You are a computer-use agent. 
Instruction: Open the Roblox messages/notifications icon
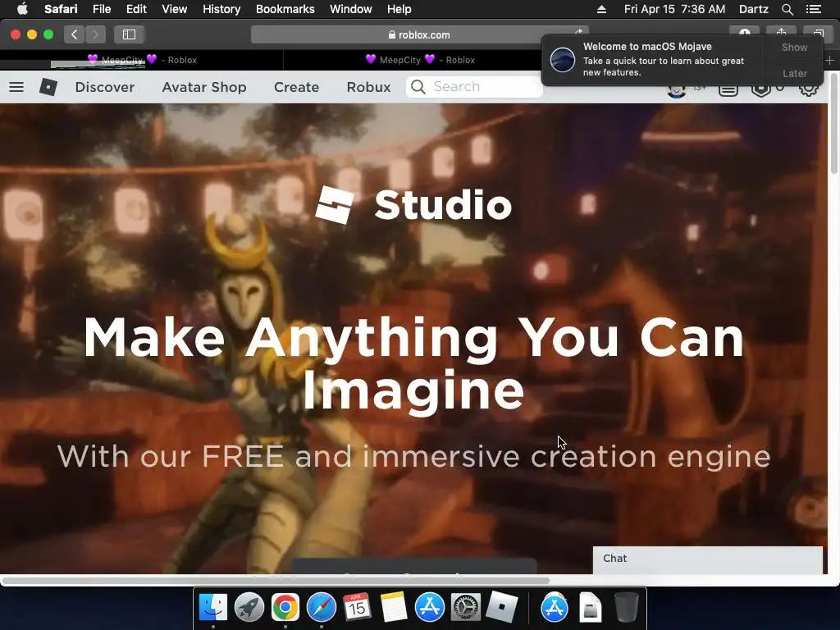point(728,90)
